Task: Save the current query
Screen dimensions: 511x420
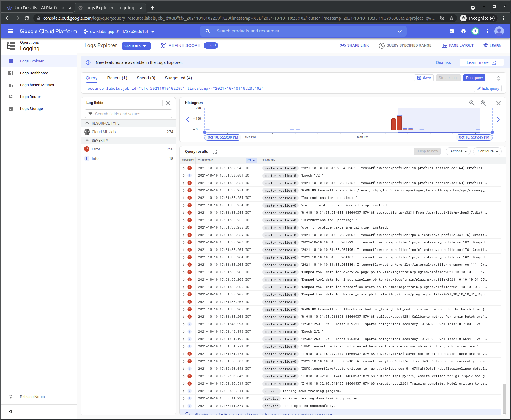Action: 424,78
